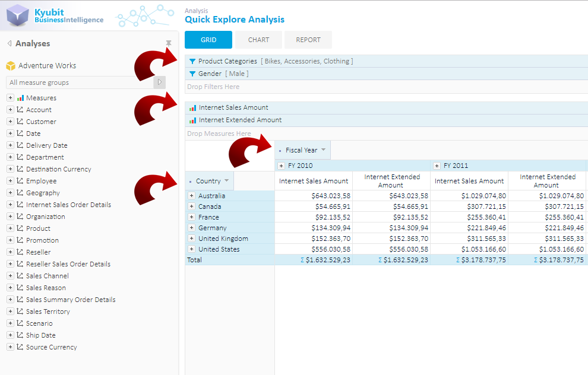Viewport: 588px width, 375px height.
Task: Expand the Date dimension in the sidebar
Action: click(x=10, y=133)
